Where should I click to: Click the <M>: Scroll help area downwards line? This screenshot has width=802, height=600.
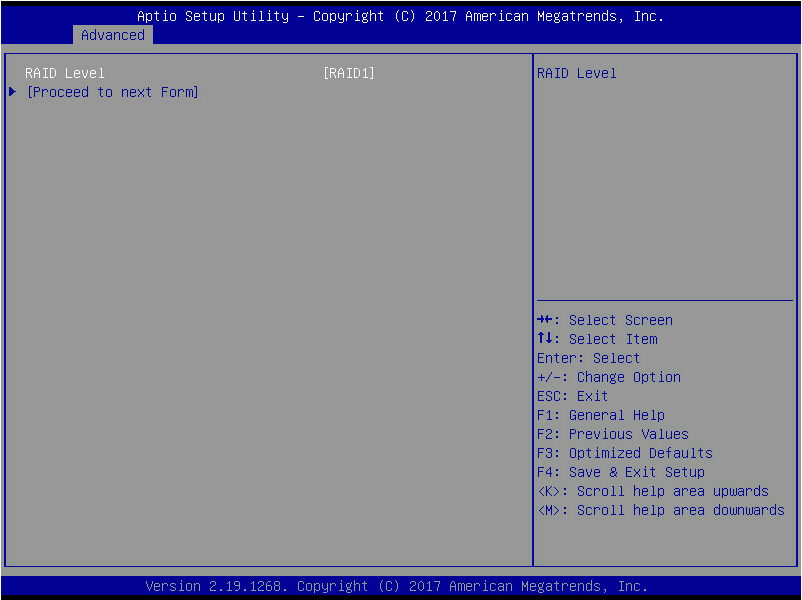point(661,510)
